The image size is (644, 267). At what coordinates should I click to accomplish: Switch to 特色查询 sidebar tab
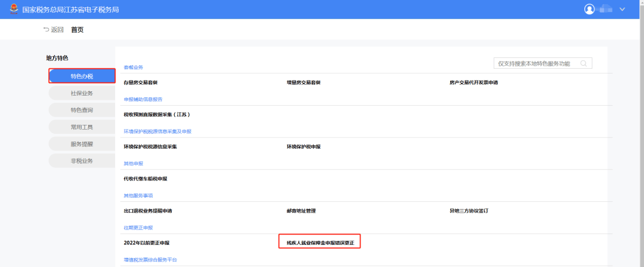tap(82, 110)
